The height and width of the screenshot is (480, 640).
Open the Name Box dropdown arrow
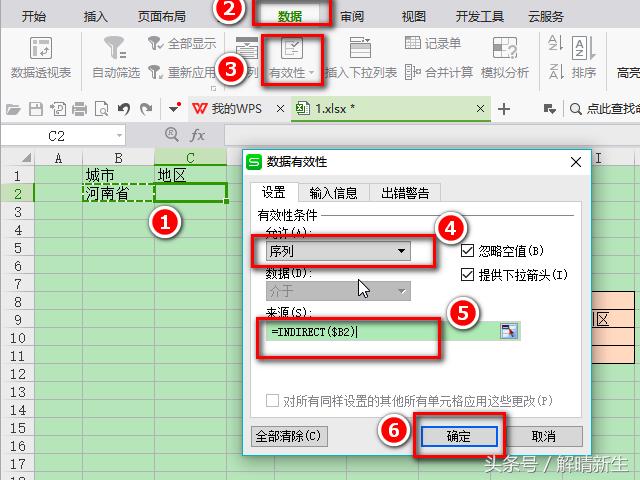(119, 135)
